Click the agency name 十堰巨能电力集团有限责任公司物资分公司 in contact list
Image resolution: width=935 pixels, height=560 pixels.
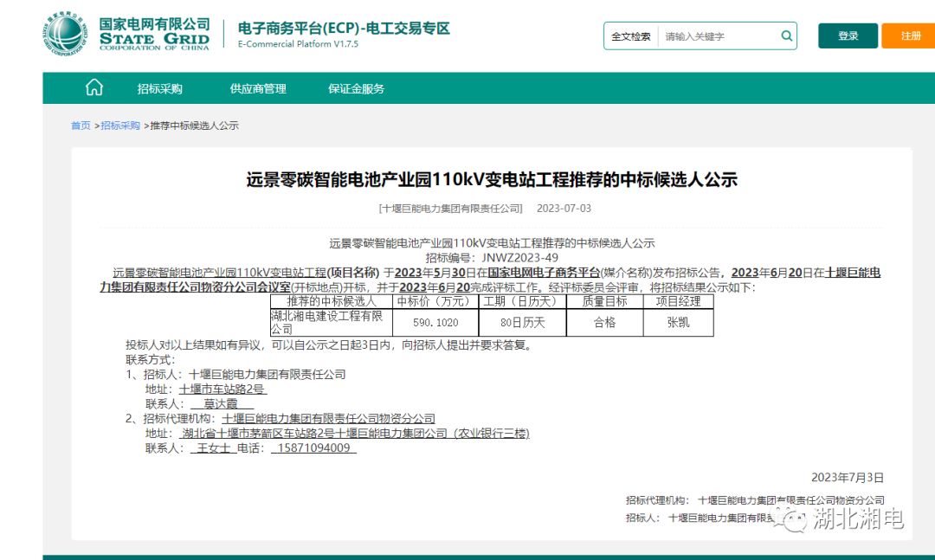(x=329, y=419)
